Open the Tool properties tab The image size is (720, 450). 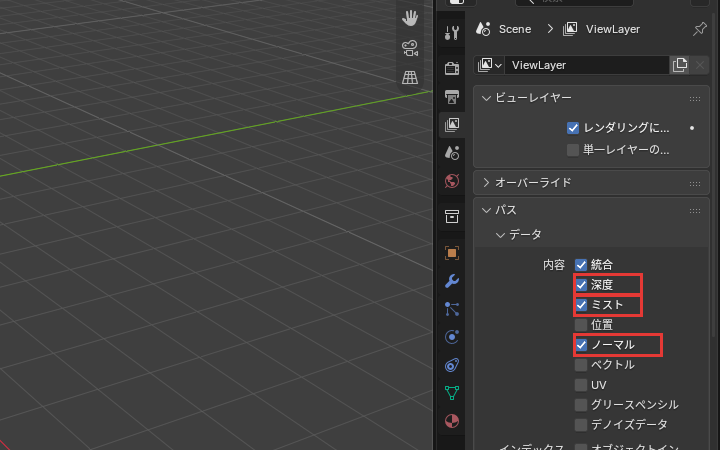452,33
